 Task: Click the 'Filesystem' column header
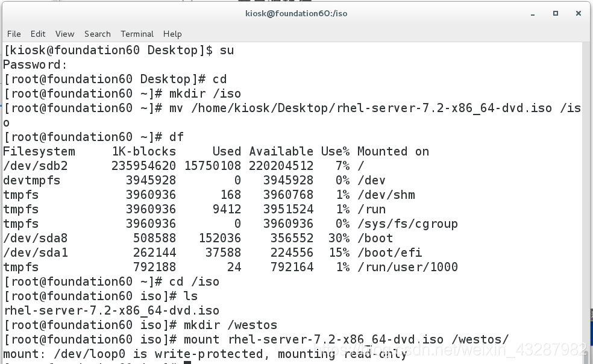tap(39, 151)
